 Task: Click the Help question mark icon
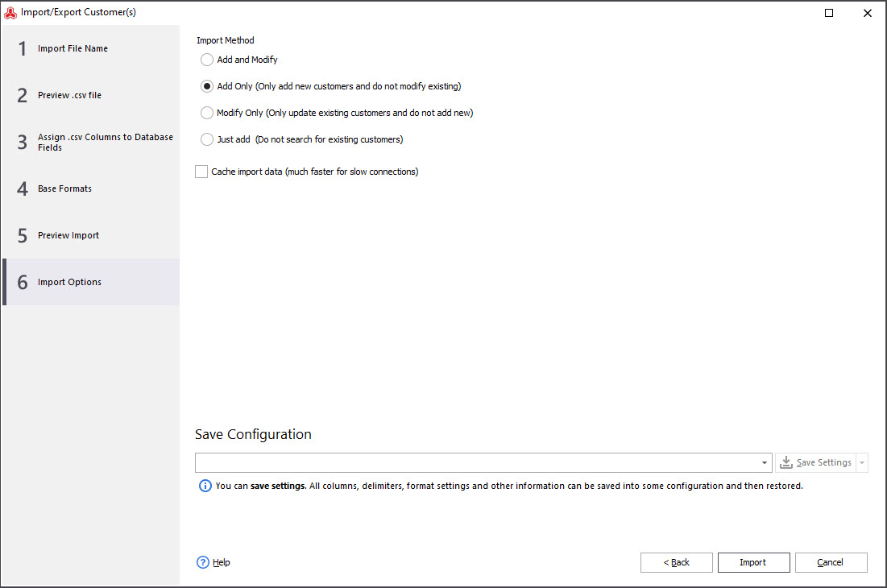(x=202, y=562)
